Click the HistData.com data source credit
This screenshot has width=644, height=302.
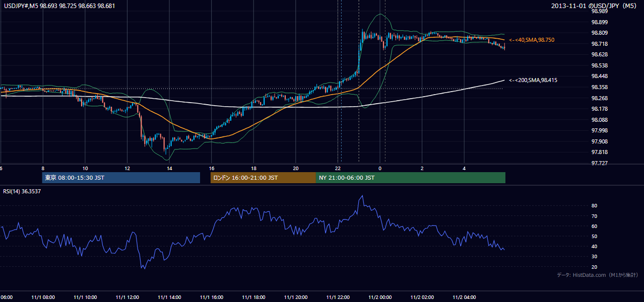[x=597, y=275]
